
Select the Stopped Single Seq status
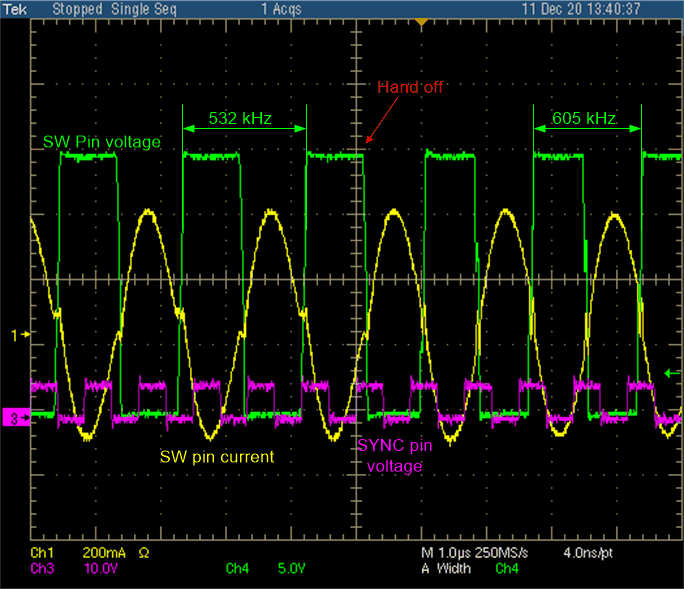click(101, 8)
